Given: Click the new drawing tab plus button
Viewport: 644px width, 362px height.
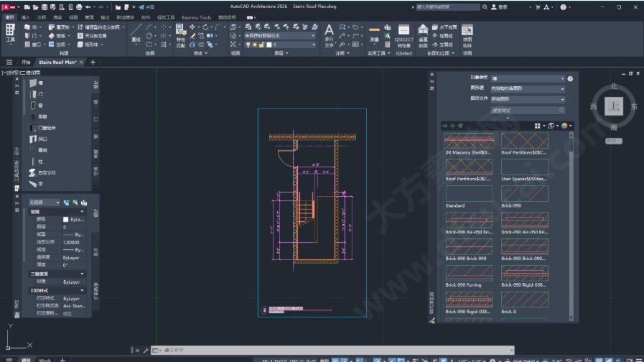Looking at the screenshot, I should pos(93,62).
